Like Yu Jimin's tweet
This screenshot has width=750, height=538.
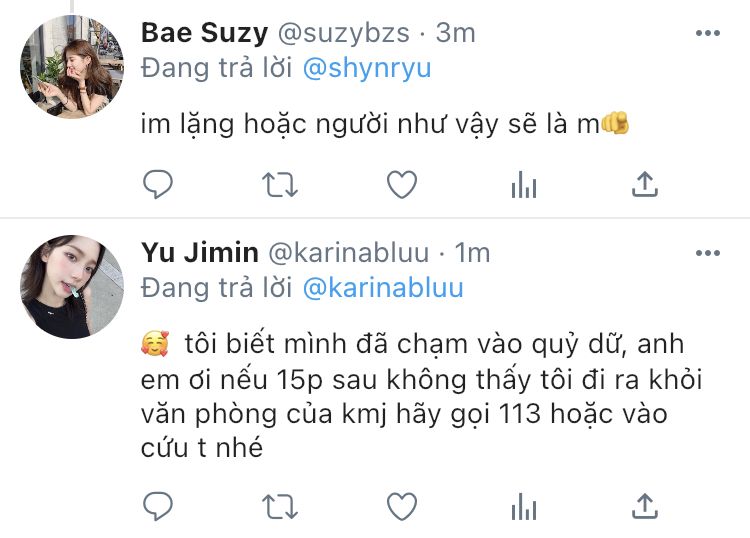(x=402, y=506)
